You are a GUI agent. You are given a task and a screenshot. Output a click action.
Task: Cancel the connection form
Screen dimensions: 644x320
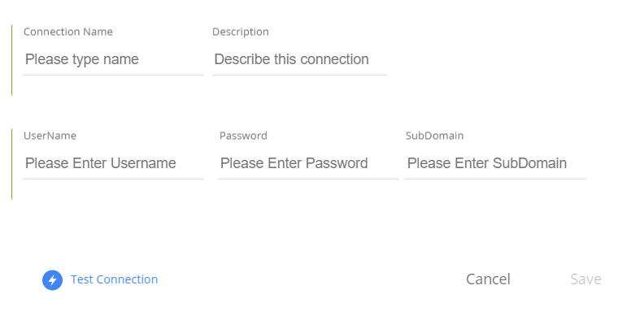488,279
